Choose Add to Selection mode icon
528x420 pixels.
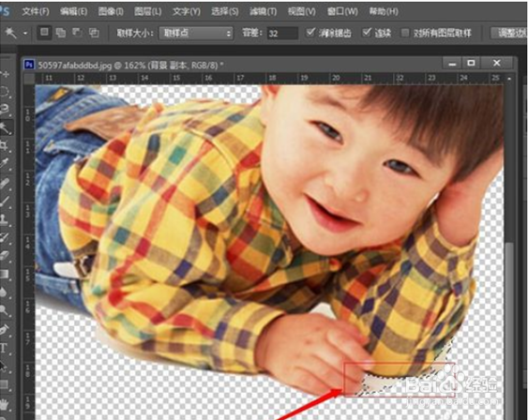(x=61, y=33)
